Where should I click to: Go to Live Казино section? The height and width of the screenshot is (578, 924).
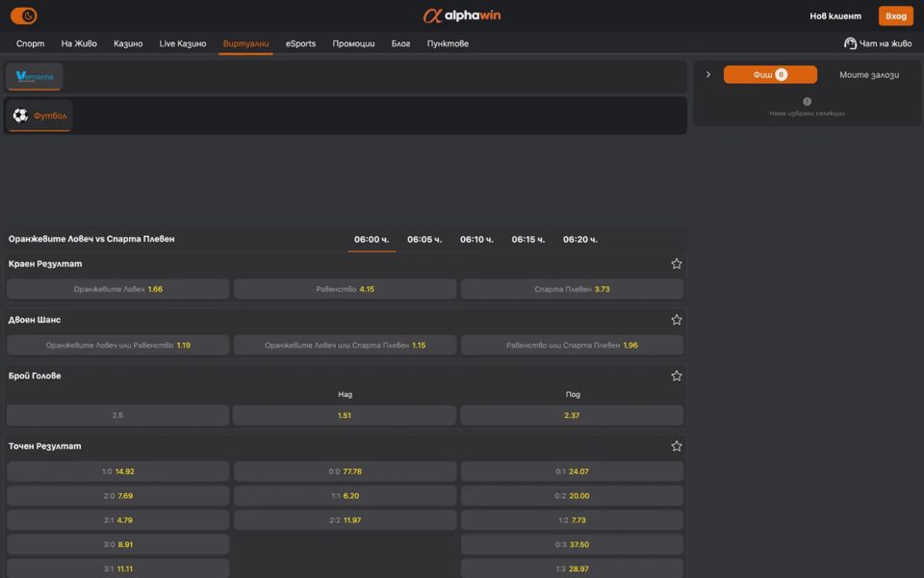click(x=183, y=43)
